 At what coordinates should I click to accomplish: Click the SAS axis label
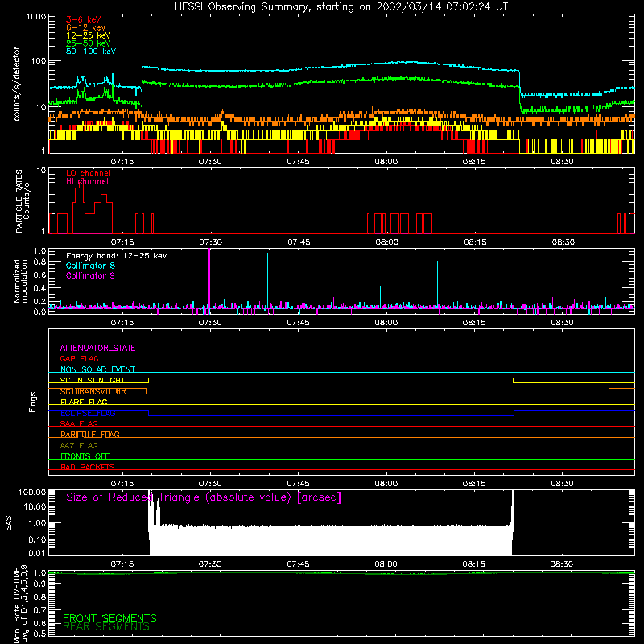(x=9, y=523)
